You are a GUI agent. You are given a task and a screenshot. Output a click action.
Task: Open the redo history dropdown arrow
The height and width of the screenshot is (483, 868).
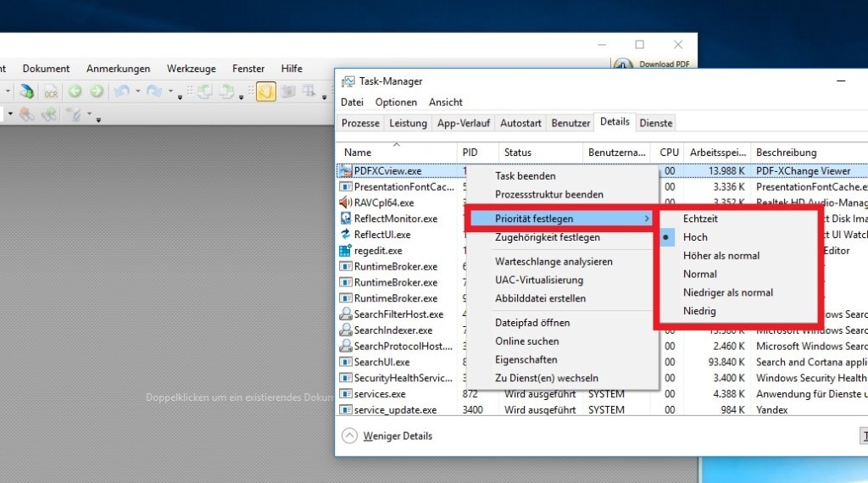pyautogui.click(x=170, y=92)
